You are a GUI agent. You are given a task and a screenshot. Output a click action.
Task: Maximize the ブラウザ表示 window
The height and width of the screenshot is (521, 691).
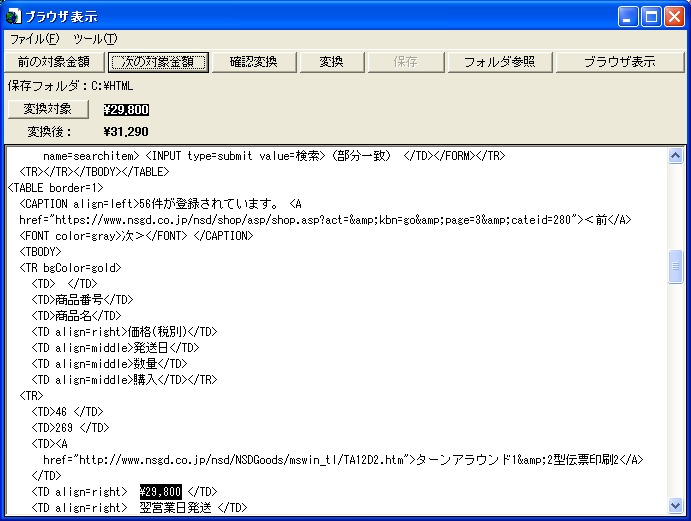(651, 17)
